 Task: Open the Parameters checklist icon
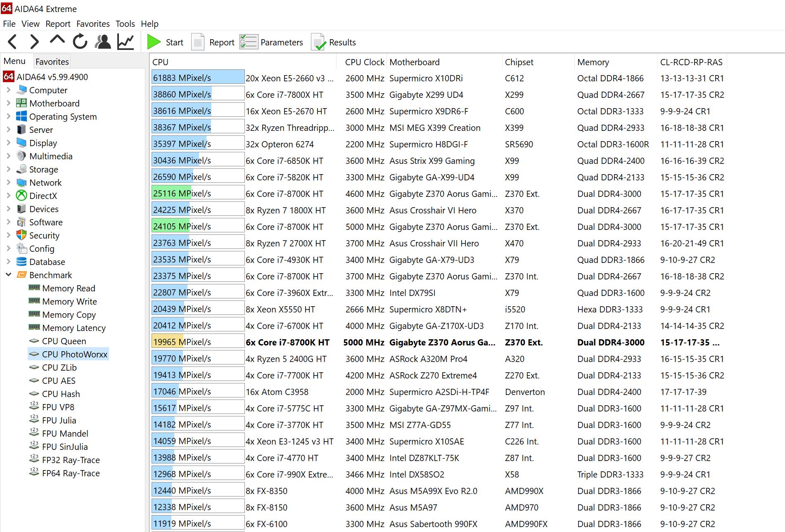[x=249, y=42]
